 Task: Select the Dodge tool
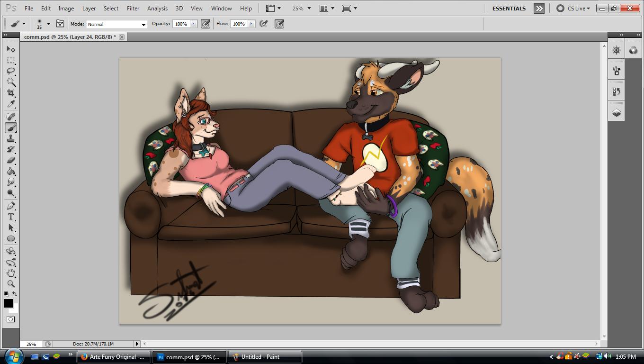11,193
